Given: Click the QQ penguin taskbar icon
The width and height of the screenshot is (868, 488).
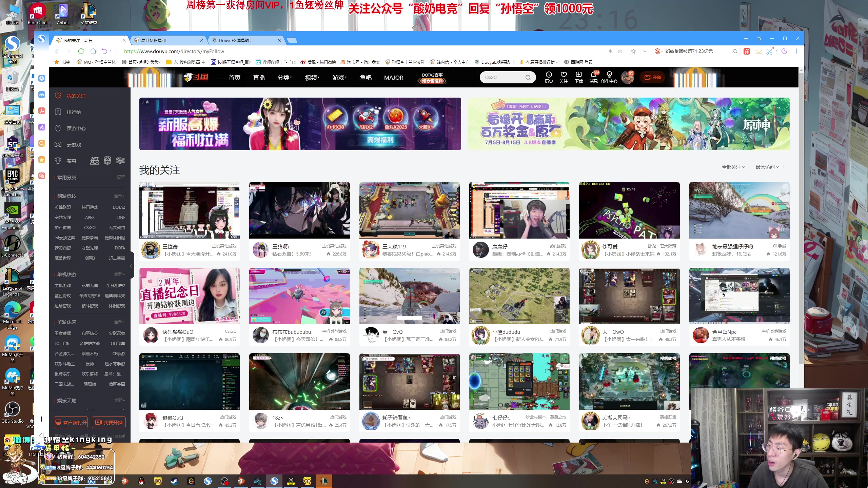Looking at the screenshot, I should tap(141, 481).
